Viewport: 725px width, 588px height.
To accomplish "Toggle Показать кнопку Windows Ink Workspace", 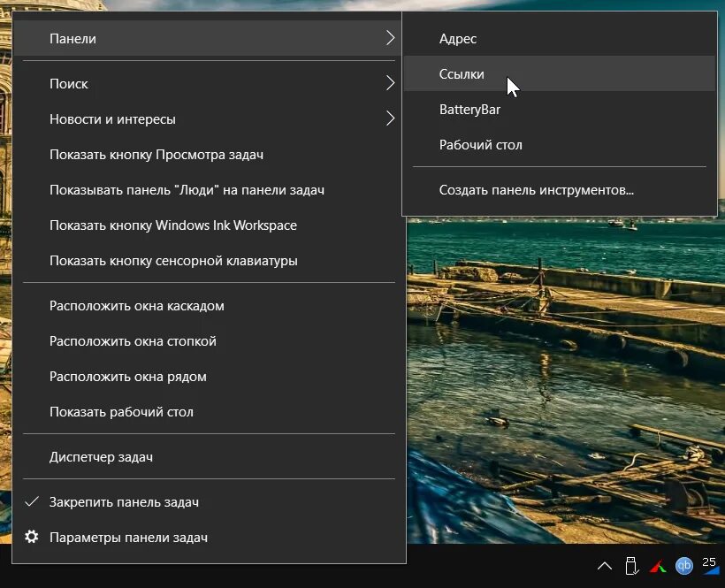I will 208,225.
